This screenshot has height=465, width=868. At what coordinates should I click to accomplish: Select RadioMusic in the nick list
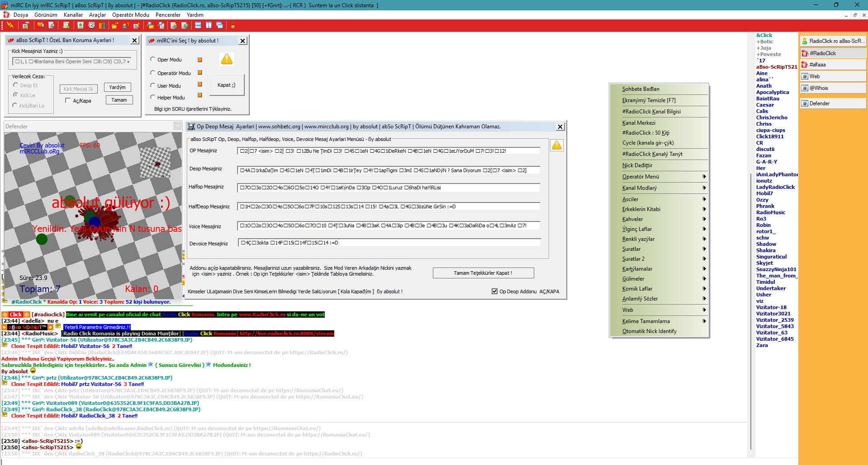[771, 212]
